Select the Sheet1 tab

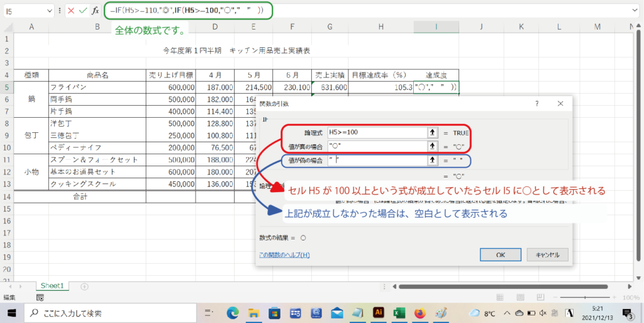coord(53,286)
